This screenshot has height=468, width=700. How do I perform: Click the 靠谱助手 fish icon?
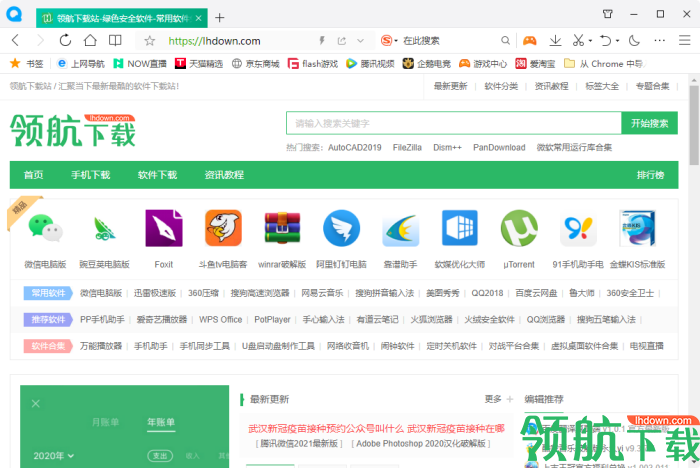click(400, 230)
